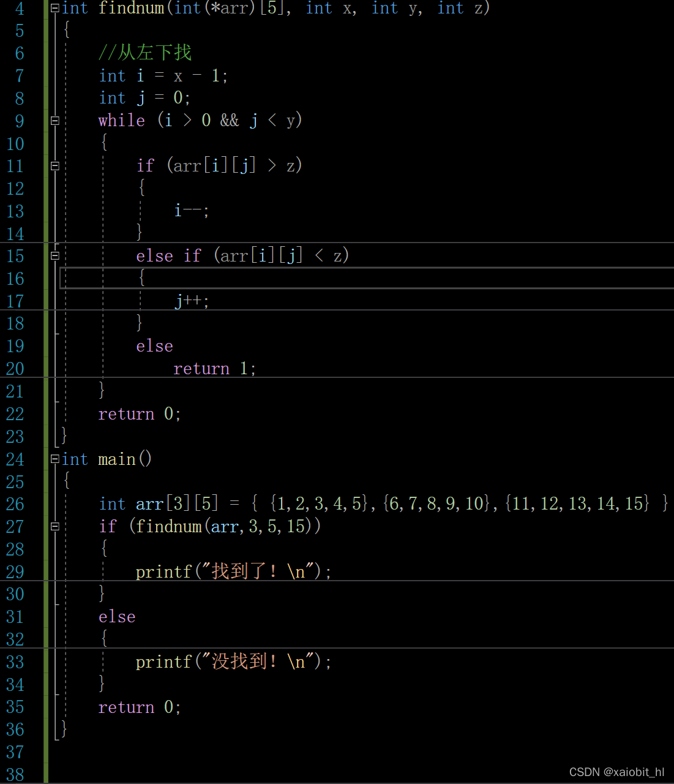Viewport: 674px width, 784px height.
Task: Click the findnum(arr,3,5,15) call on line 27
Action: click(223, 526)
